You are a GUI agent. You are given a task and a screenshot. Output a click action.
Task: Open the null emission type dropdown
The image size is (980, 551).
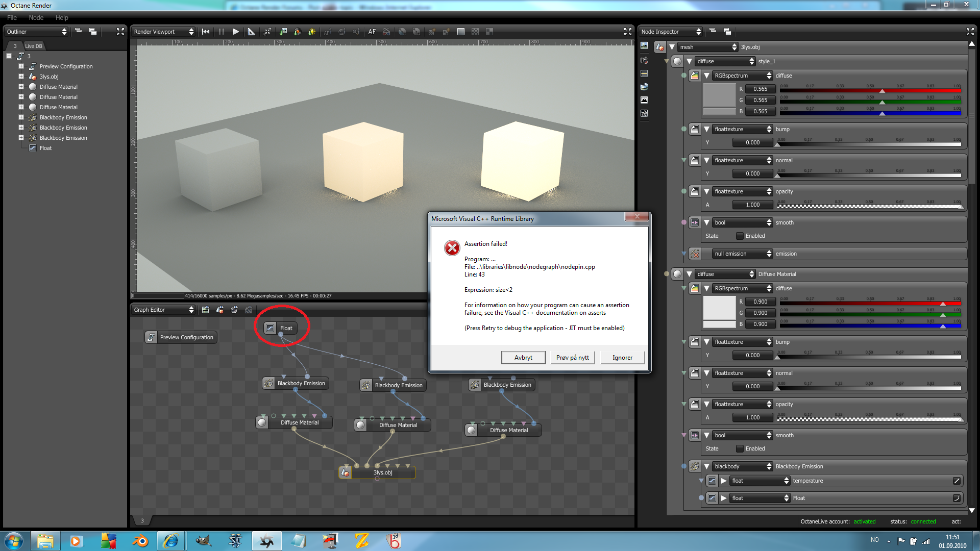(x=742, y=254)
